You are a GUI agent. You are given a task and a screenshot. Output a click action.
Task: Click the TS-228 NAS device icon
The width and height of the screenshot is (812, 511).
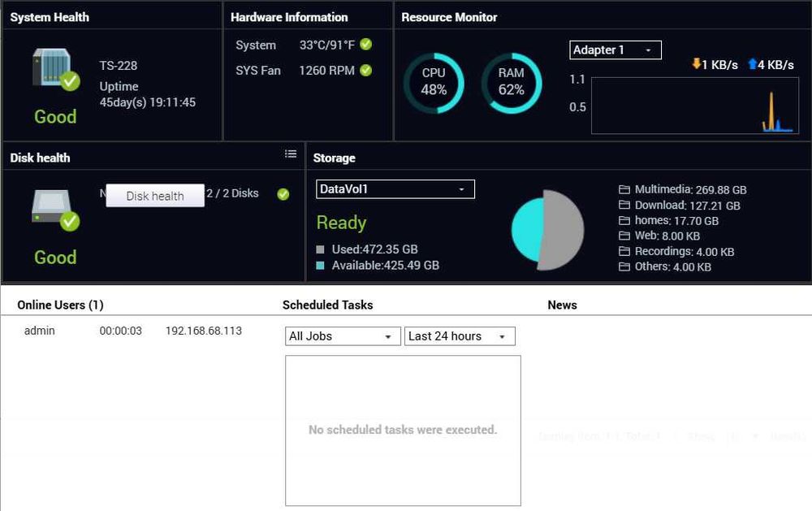tap(54, 68)
